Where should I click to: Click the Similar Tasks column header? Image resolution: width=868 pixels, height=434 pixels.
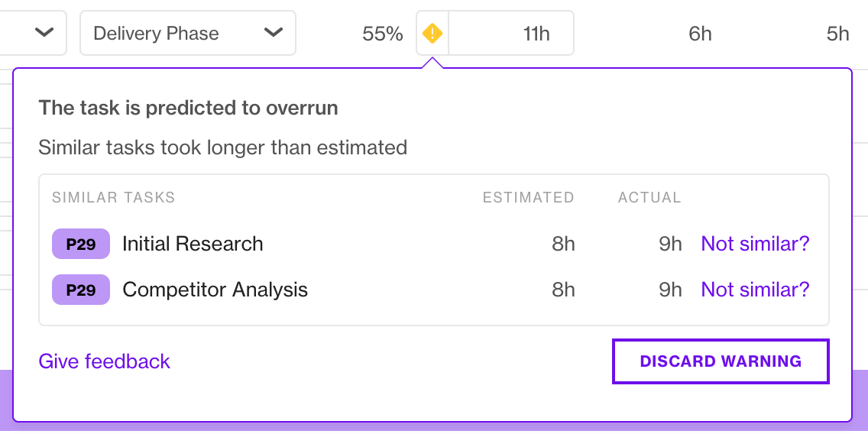click(x=114, y=198)
